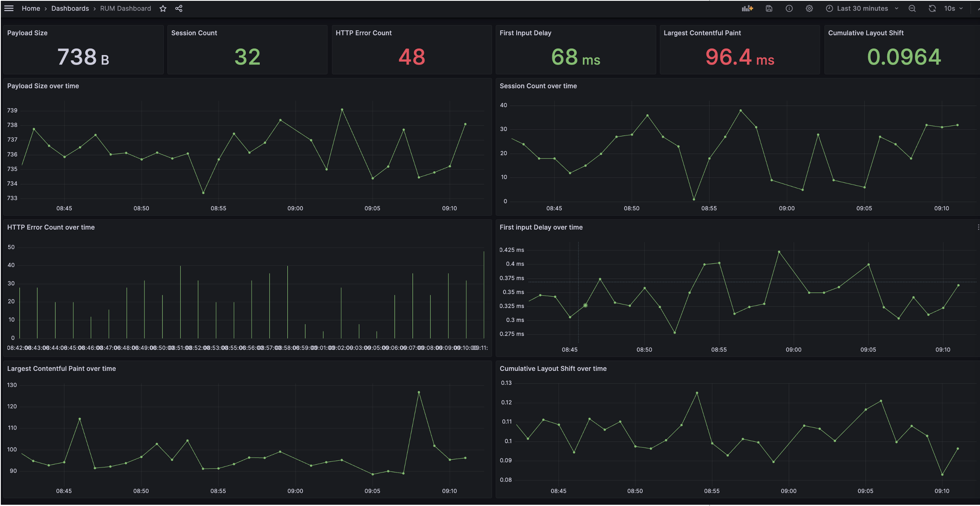
Task: Click the Cumulative Layout Shift stat value
Action: coord(904,57)
